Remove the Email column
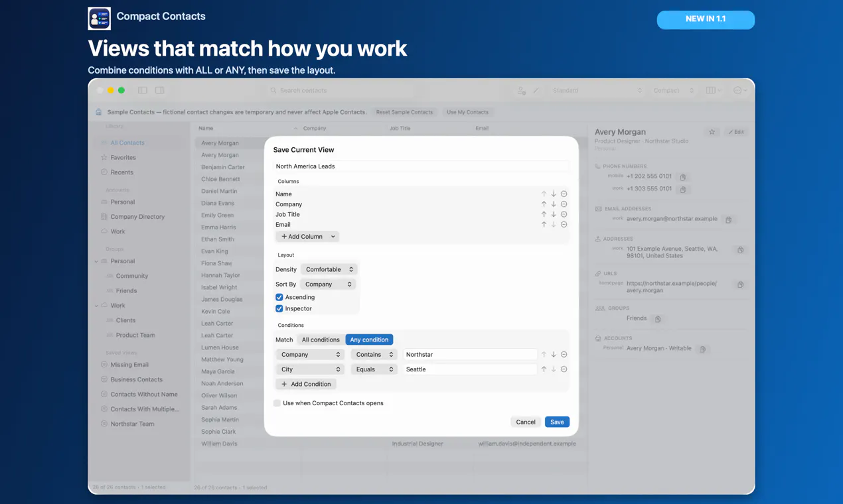 (564, 225)
